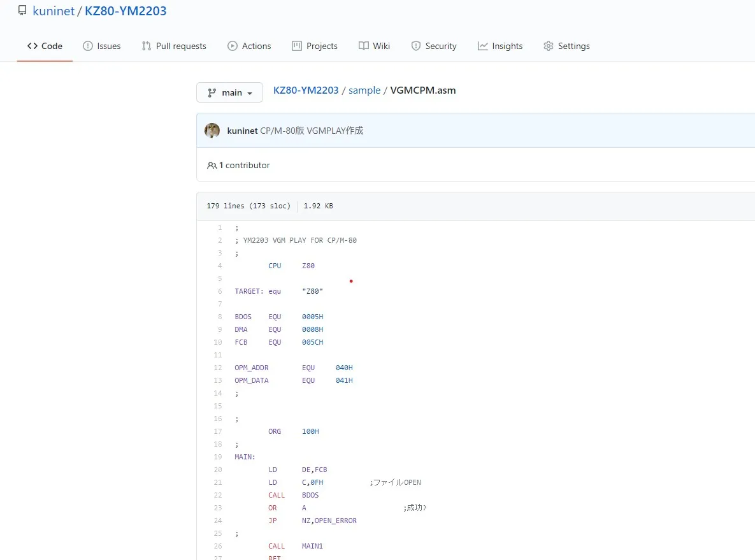Select line number 17
755x560 pixels.
point(218,431)
